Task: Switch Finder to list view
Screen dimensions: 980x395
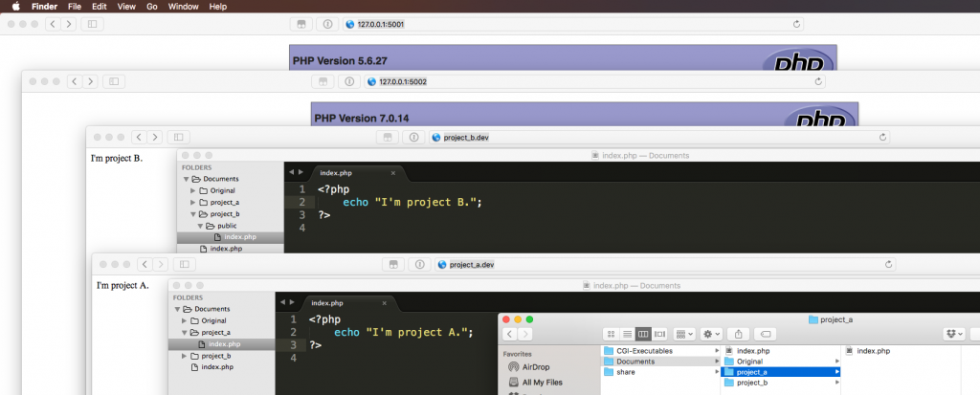Action: (x=626, y=334)
